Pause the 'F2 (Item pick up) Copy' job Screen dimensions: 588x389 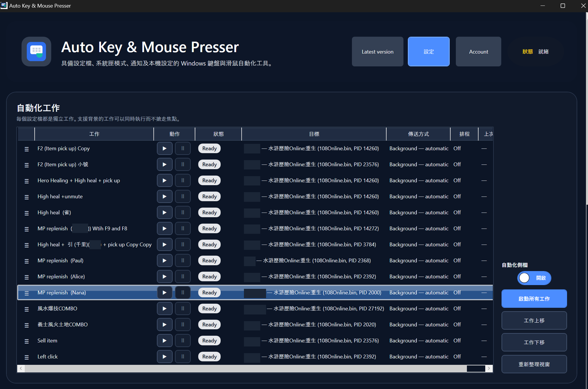[183, 148]
